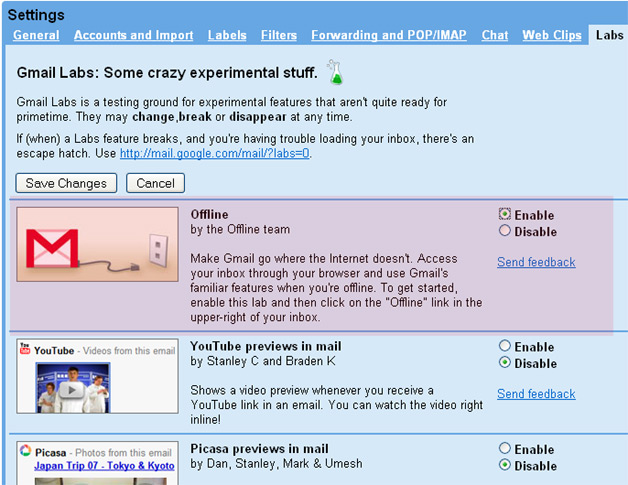Click the green Labs beaker icon
This screenshot has width=628, height=485.
[335, 70]
